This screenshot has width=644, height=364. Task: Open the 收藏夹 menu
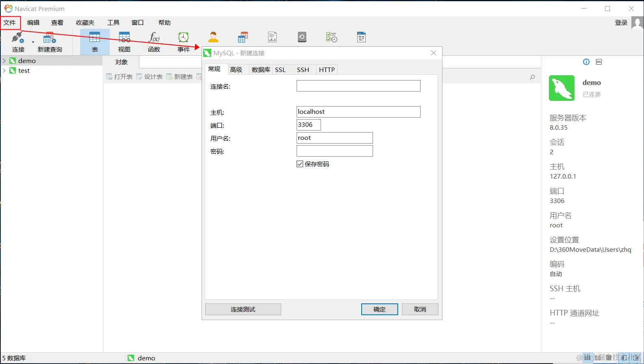pos(85,23)
